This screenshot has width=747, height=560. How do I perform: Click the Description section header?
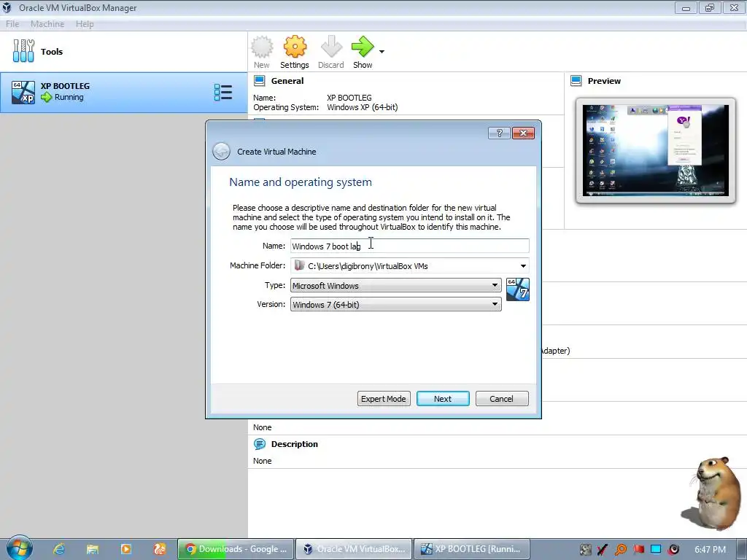(295, 444)
